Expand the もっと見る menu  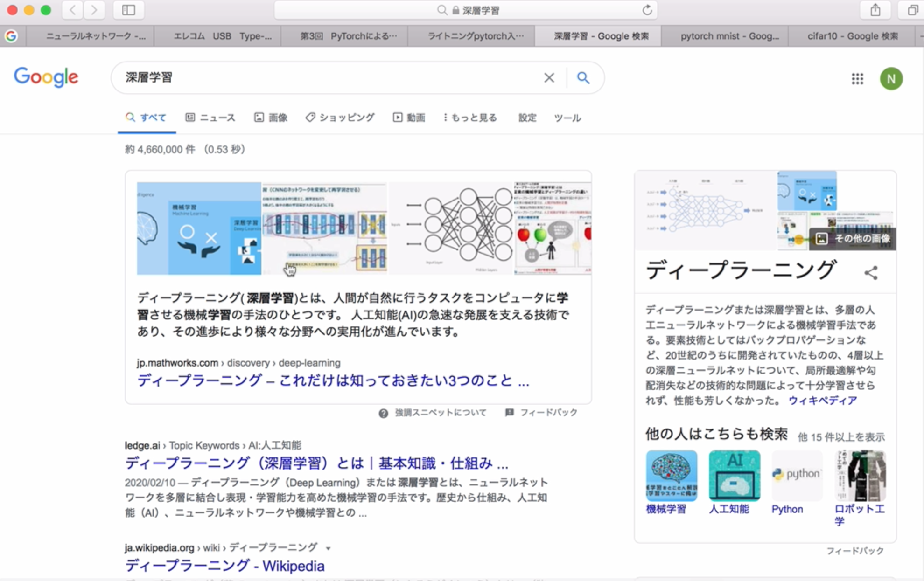coord(470,118)
